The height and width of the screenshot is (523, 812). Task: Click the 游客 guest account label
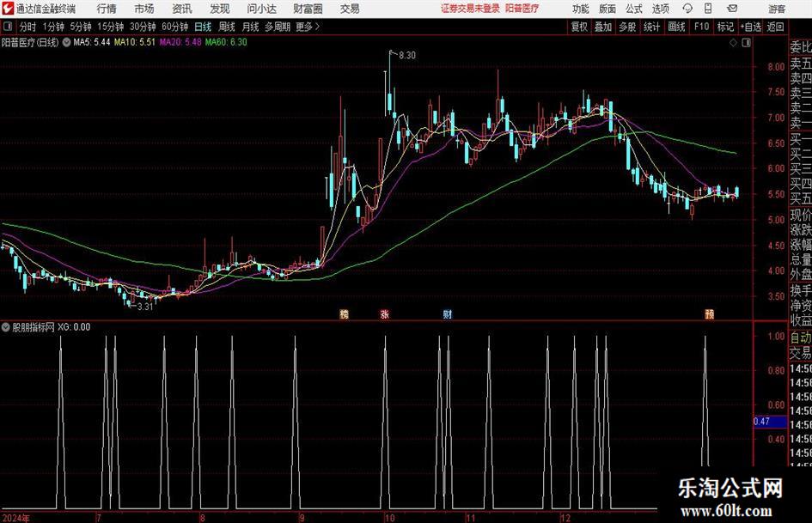777,9
